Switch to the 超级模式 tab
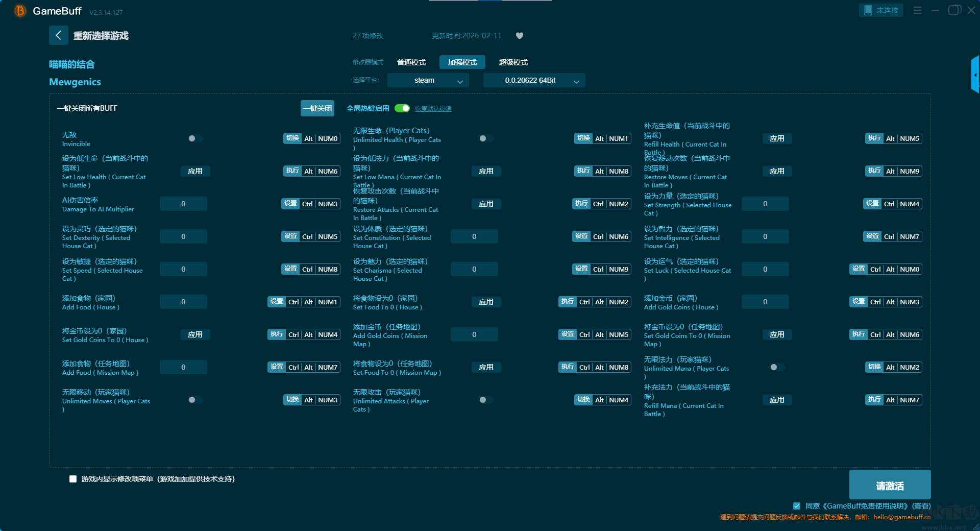This screenshot has width=980, height=531. (513, 62)
